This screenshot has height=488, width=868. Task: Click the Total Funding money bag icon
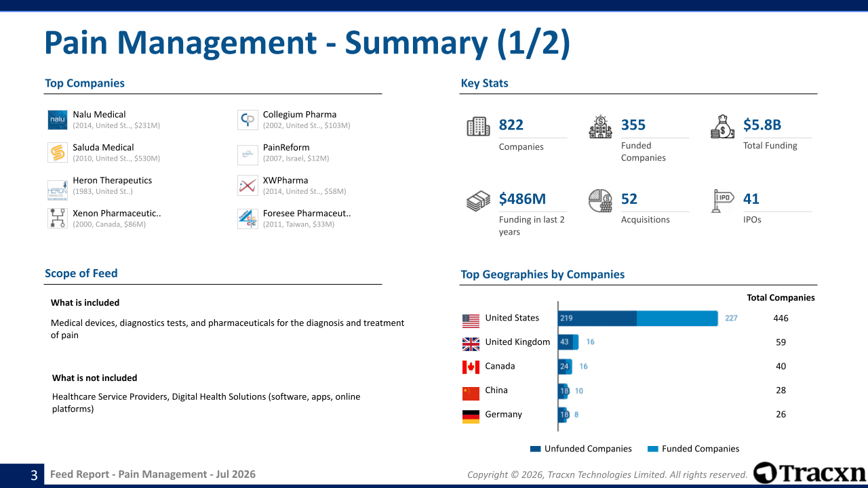click(722, 127)
